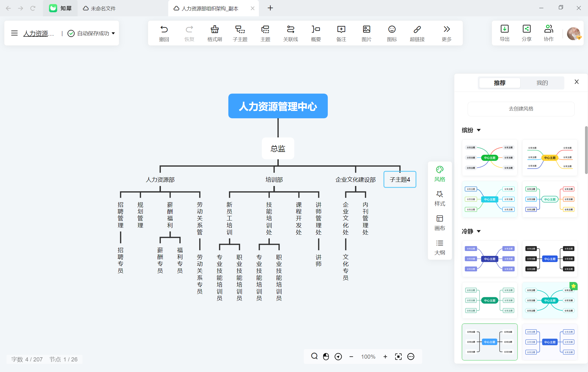Switch to the 我的 tab

[x=542, y=83]
